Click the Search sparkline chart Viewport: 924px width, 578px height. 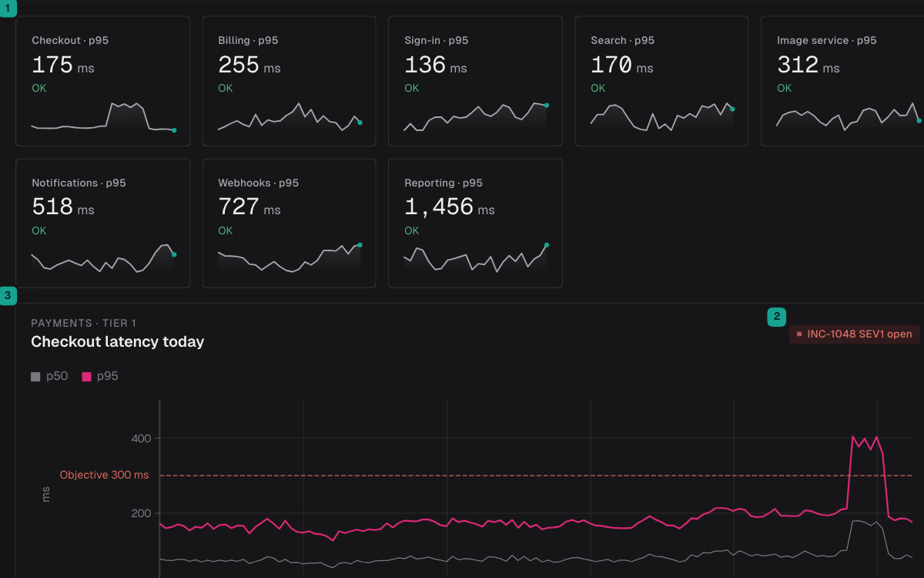point(662,116)
